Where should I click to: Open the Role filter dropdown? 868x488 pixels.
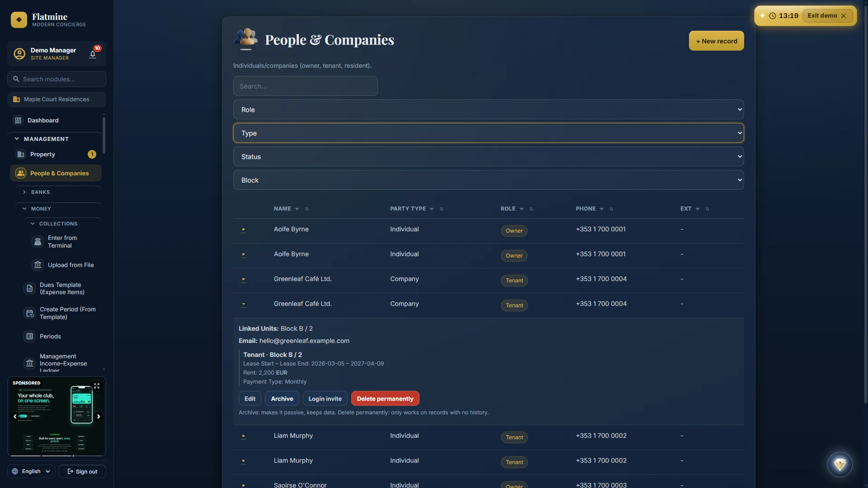point(488,110)
